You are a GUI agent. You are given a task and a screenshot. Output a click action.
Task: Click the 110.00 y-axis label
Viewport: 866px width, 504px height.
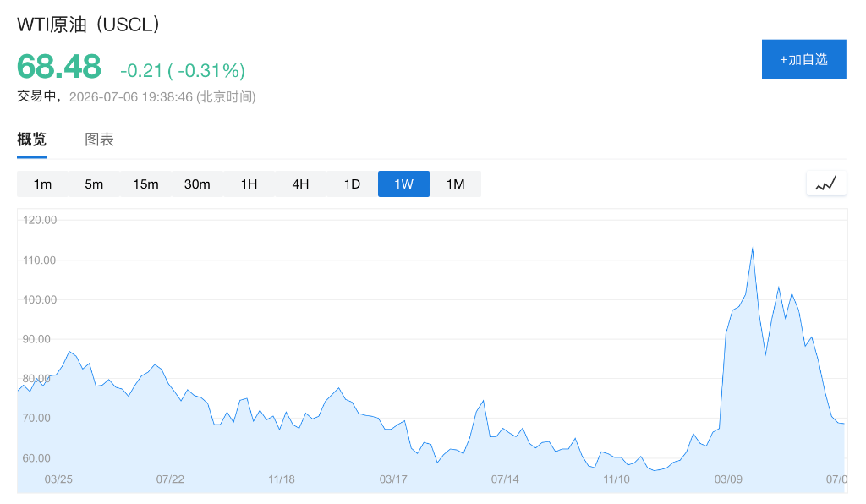point(40,260)
